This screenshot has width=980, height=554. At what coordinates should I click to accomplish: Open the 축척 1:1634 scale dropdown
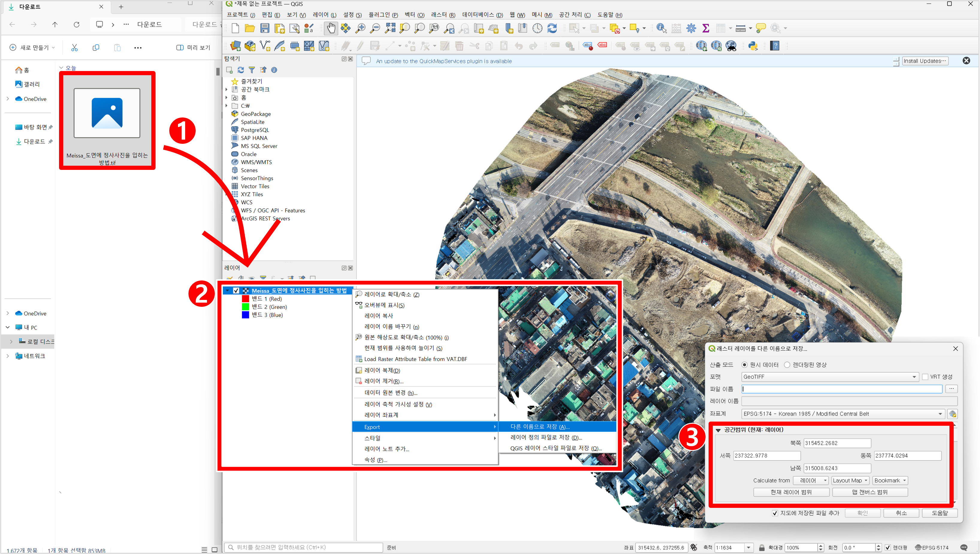[748, 548]
